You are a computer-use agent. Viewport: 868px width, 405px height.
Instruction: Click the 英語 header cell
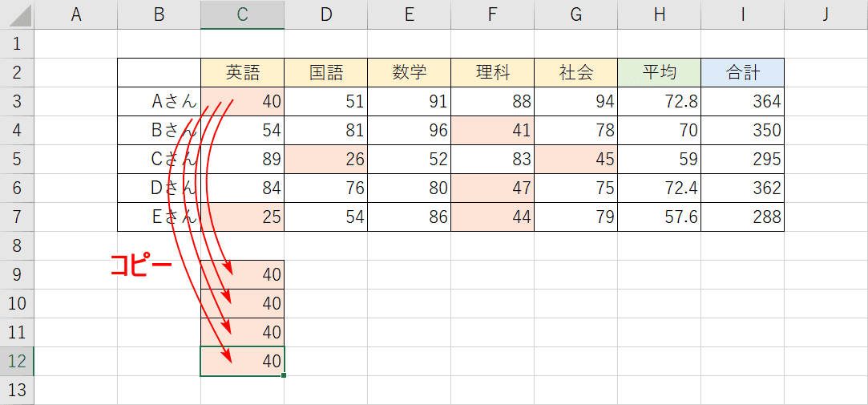pos(243,72)
